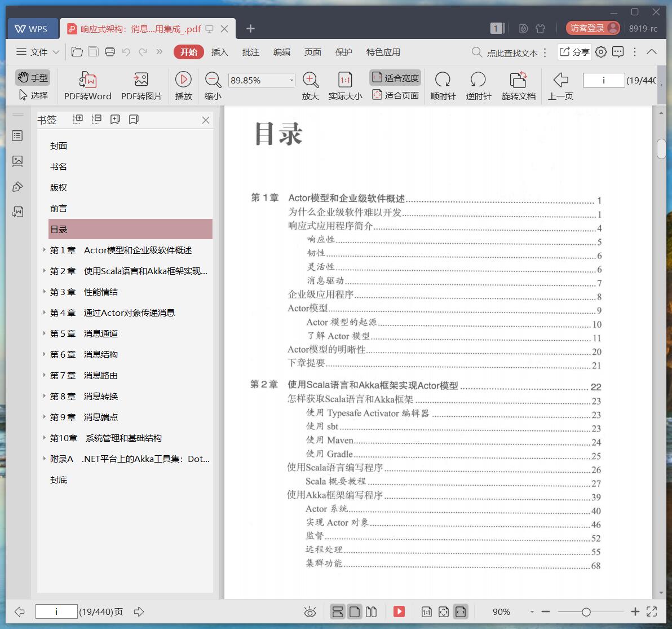Expand the 第4章 bookmark
The image size is (672, 629).
click(x=44, y=313)
